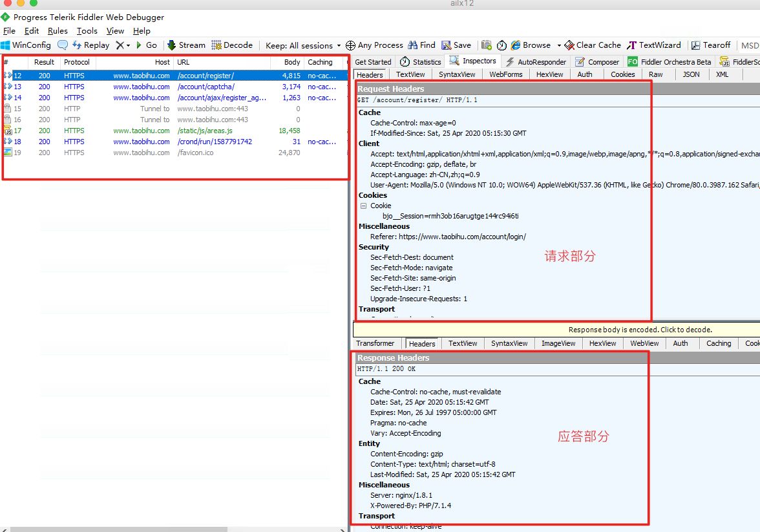Switch to the Statistics tab
Viewport: 760px width, 532px height.
click(x=421, y=62)
